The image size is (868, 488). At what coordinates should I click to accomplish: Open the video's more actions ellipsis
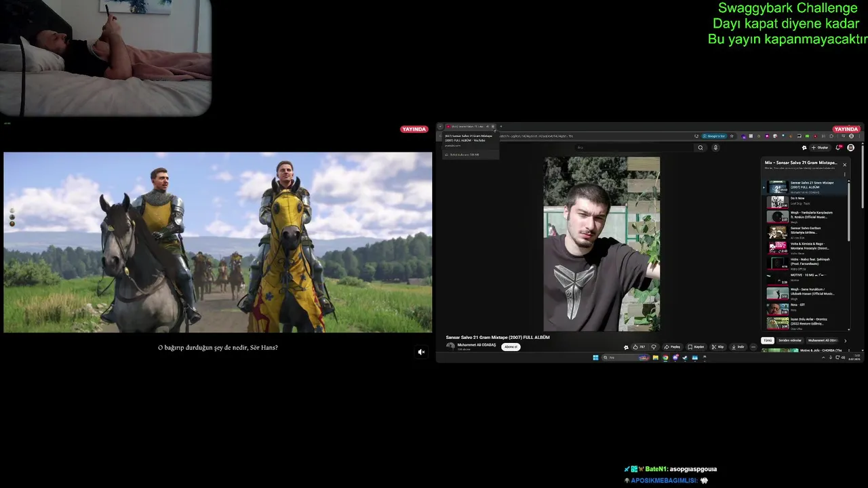753,347
